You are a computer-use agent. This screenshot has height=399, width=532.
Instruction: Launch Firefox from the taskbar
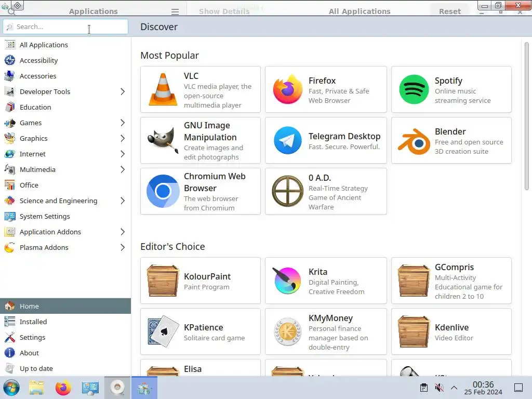(x=63, y=388)
